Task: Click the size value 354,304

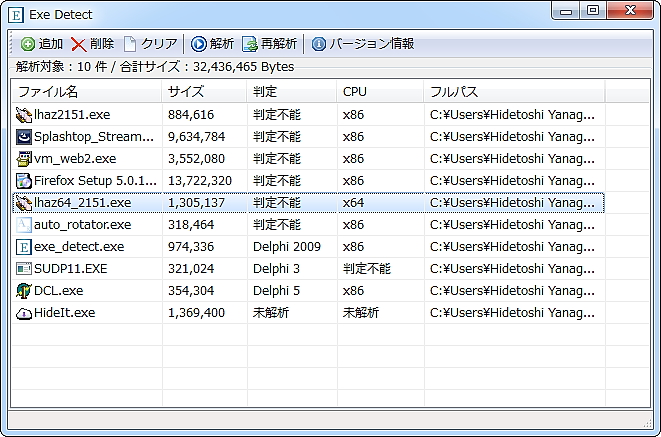Action: pyautogui.click(x=191, y=291)
